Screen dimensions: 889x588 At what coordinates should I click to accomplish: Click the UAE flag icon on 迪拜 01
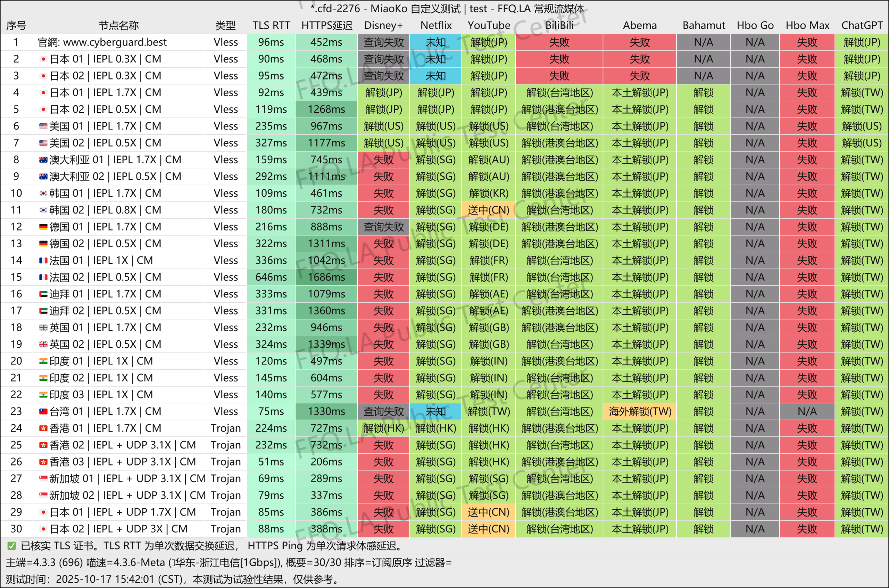click(x=43, y=294)
